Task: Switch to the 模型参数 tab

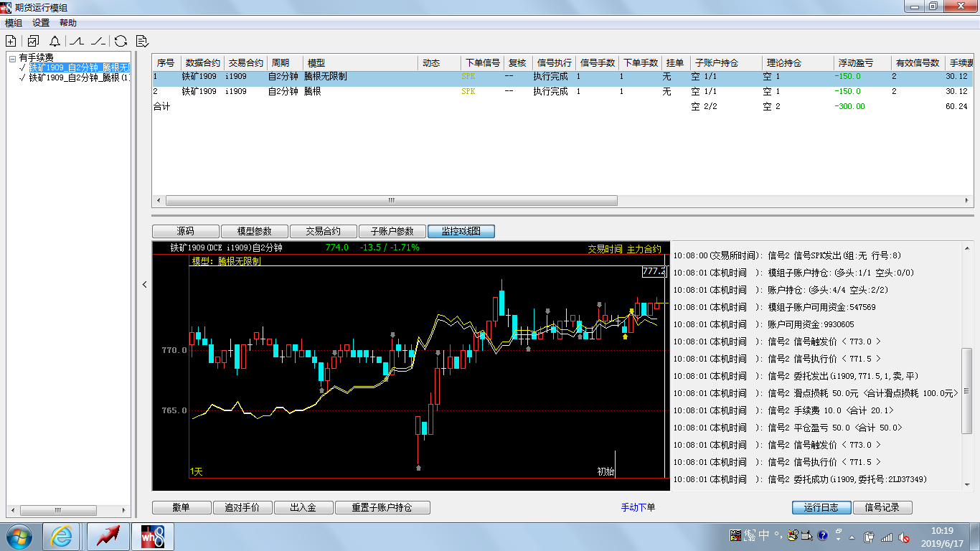Action: (255, 231)
